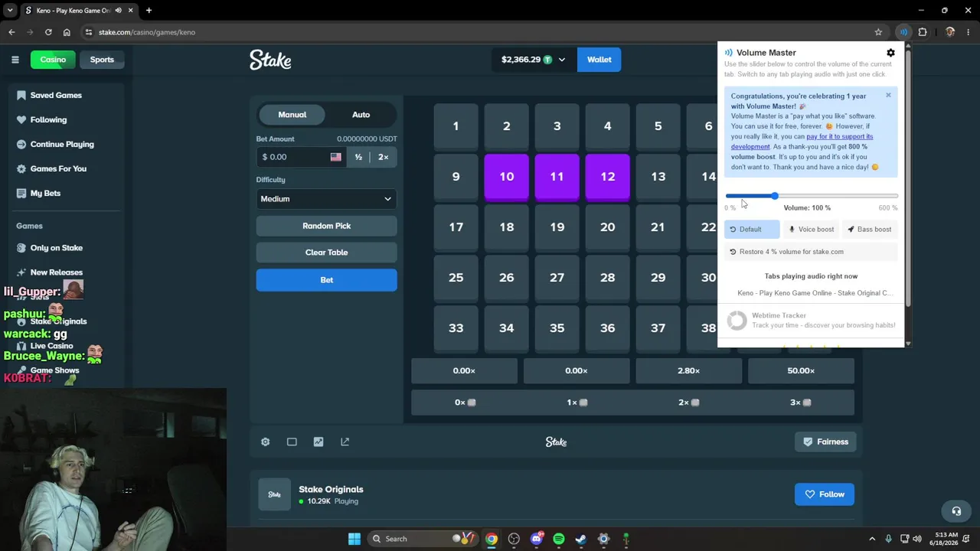
Task: Open Steam from the taskbar
Action: [581, 539]
